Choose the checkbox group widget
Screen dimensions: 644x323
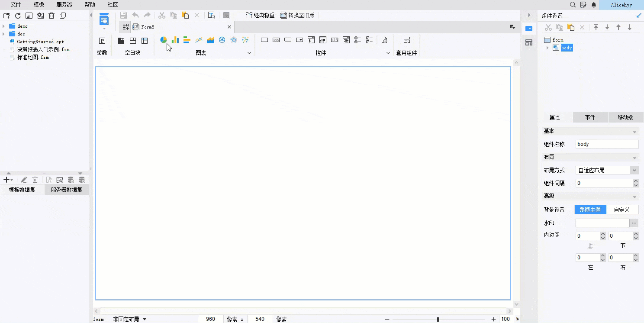(x=370, y=40)
